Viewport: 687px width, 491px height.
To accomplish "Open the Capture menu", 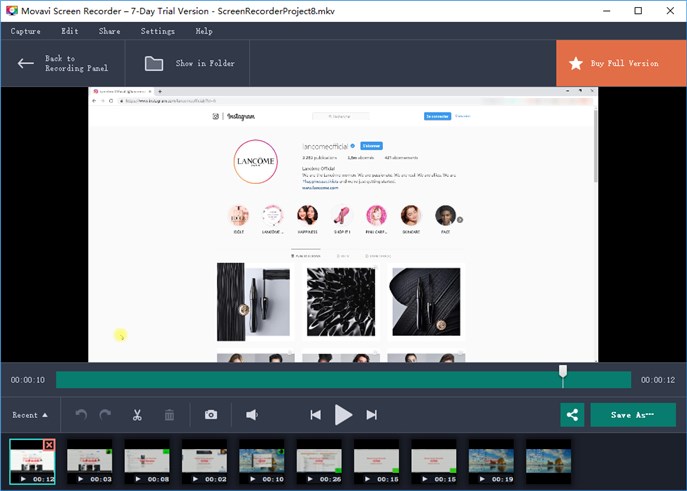I will click(25, 31).
